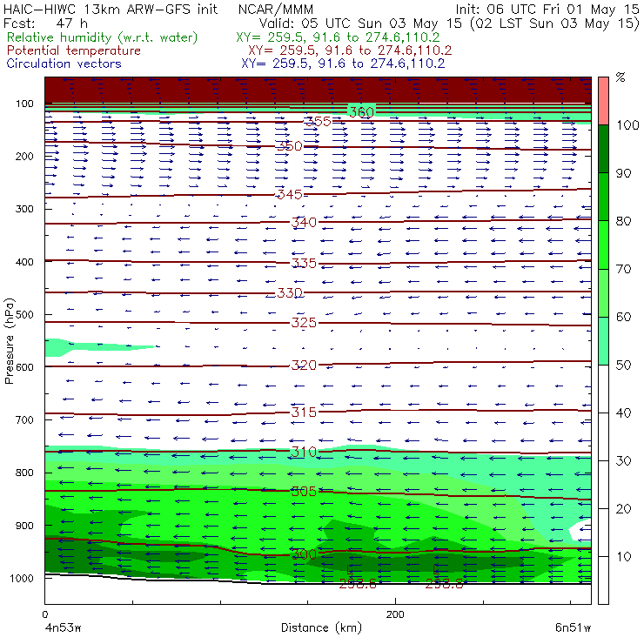Viewport: 644px width, 644px height.
Task: Click the colorbar tick label 50
Action: pyautogui.click(x=623, y=365)
